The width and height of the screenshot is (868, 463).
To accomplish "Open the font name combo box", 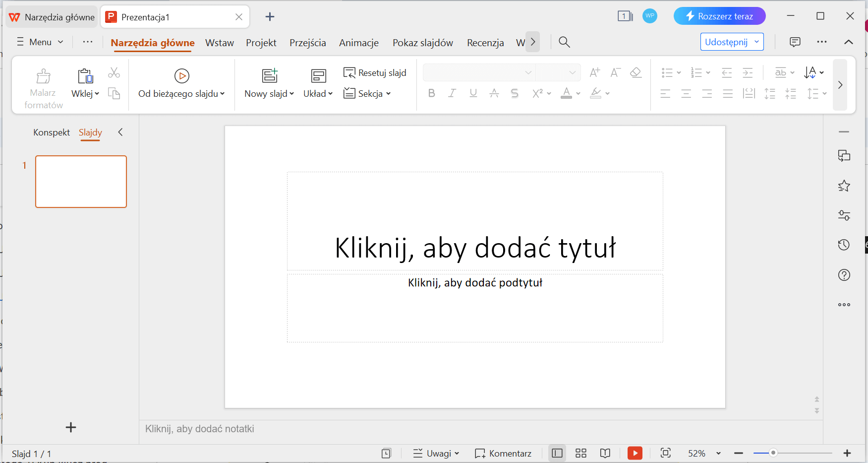I will [x=479, y=72].
